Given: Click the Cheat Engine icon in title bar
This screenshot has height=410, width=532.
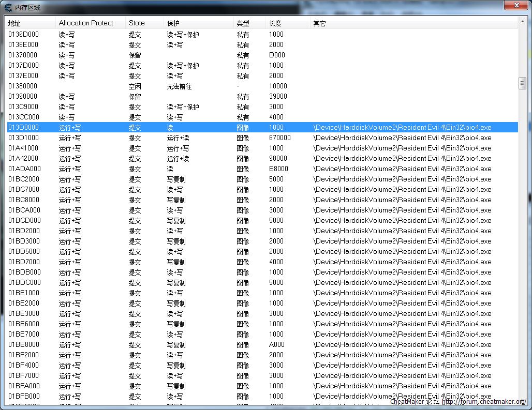Looking at the screenshot, I should point(8,7).
